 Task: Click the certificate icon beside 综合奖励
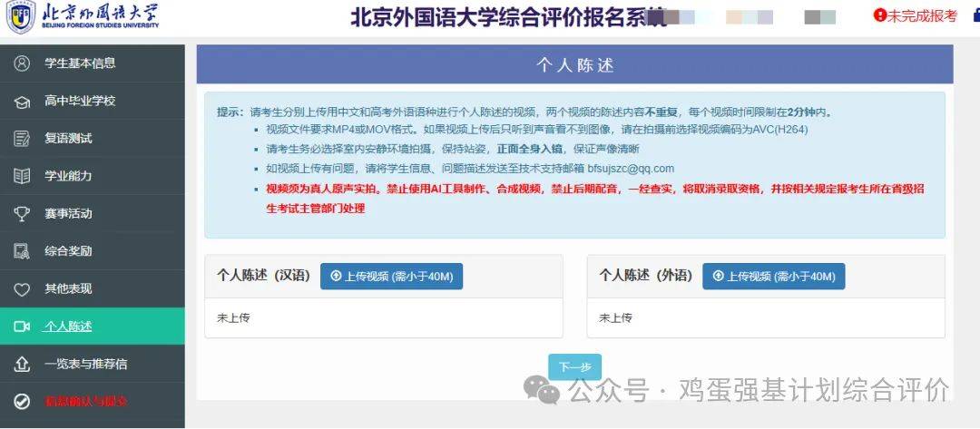tap(22, 251)
